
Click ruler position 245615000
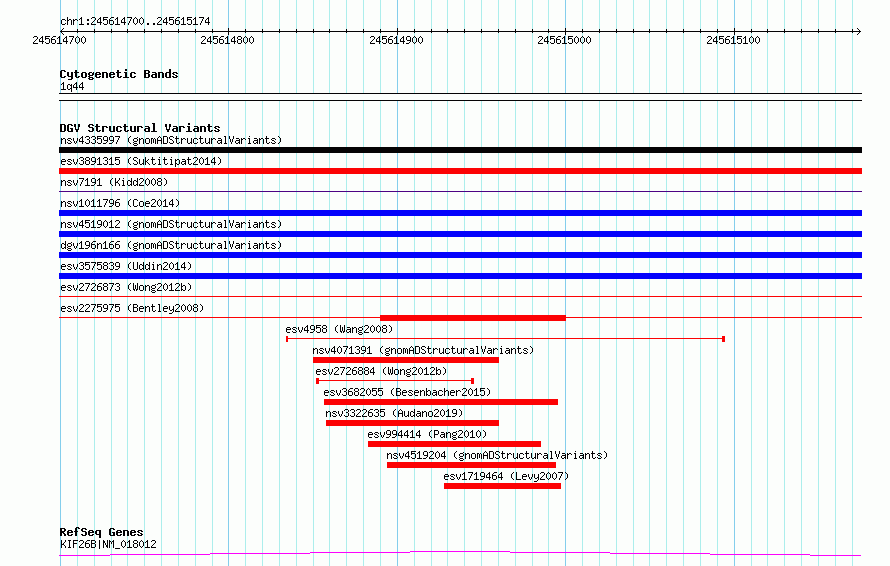(564, 40)
